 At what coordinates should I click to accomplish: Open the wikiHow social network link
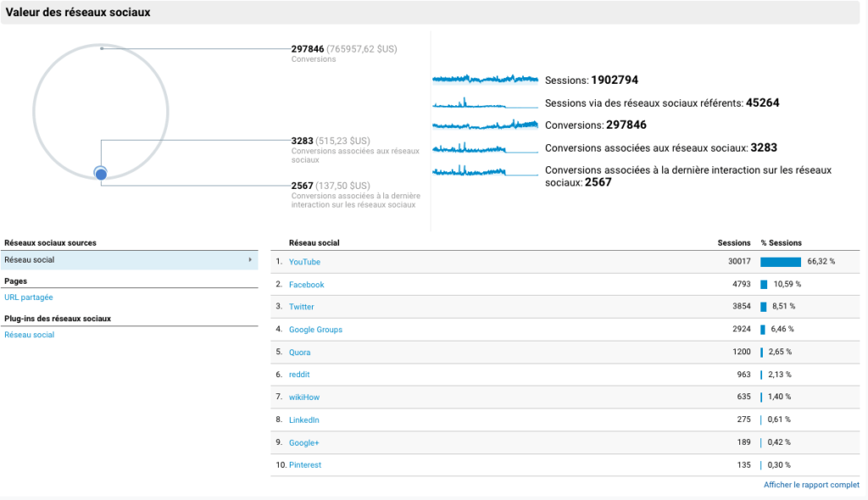click(x=304, y=397)
